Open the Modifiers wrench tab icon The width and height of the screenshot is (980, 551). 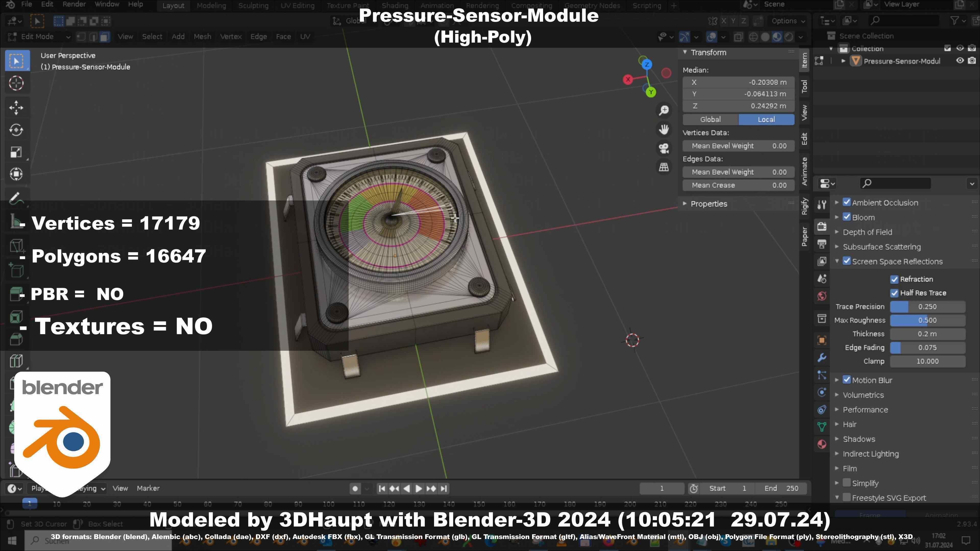pyautogui.click(x=822, y=358)
